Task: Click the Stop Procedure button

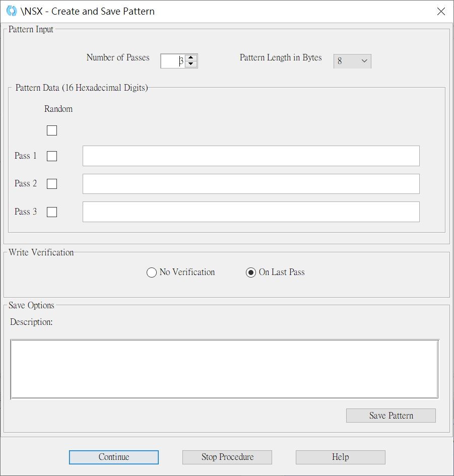Action: click(227, 457)
